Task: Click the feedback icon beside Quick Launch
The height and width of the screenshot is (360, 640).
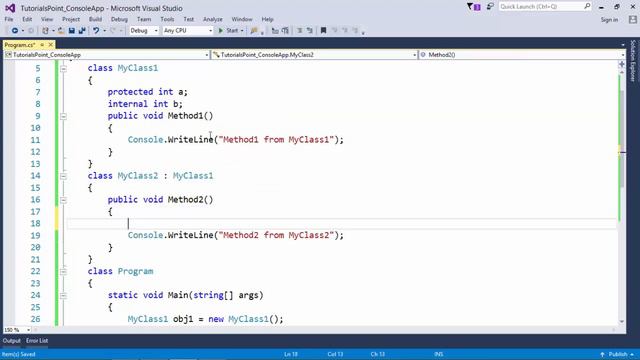Action: click(490, 7)
